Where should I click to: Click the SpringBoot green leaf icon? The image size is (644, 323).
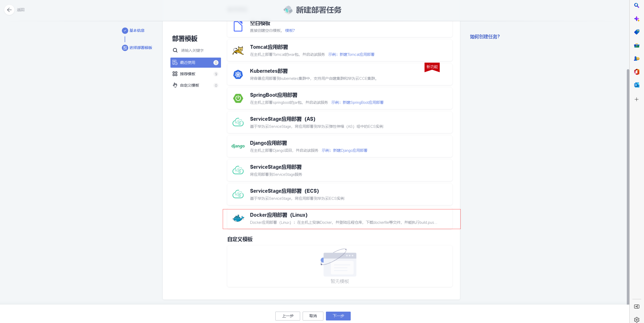[238, 98]
